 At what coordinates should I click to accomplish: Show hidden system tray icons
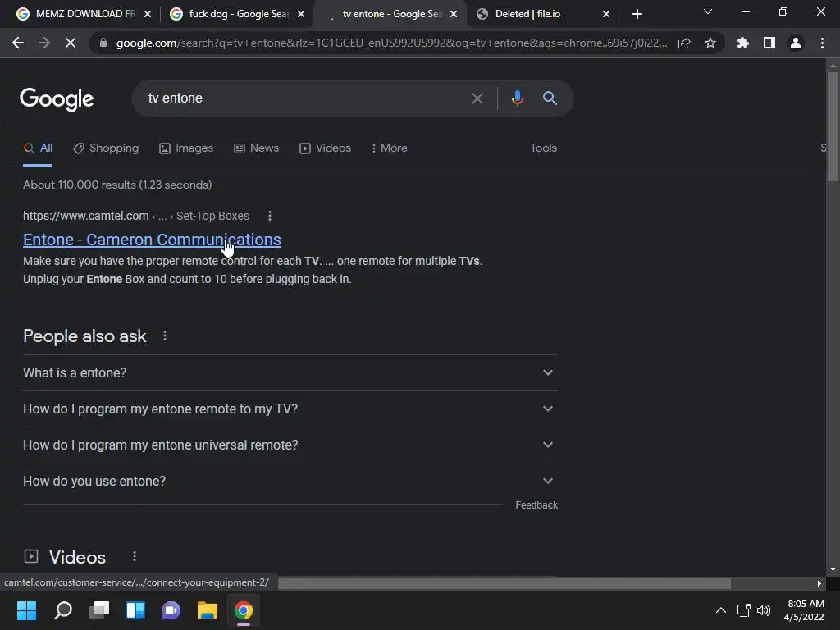(x=721, y=610)
